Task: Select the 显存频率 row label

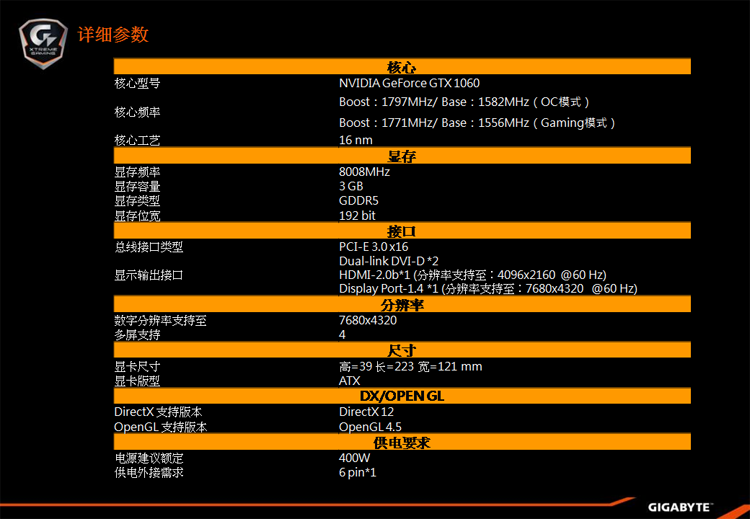Action: click(x=137, y=172)
